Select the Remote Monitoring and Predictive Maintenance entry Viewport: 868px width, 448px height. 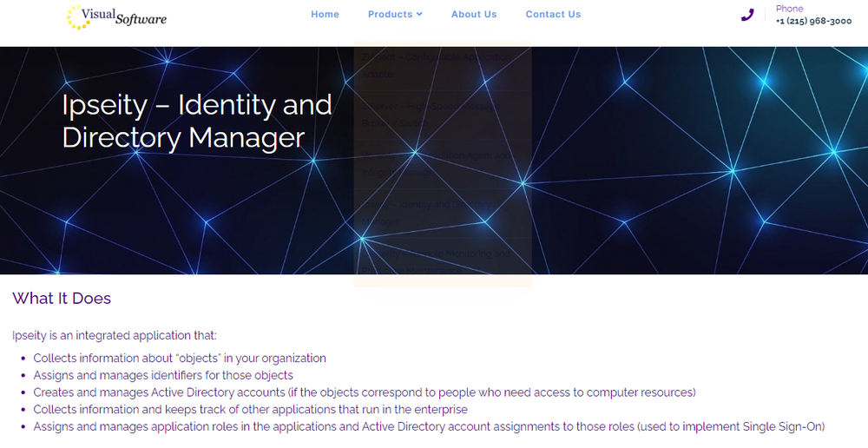tap(443, 262)
